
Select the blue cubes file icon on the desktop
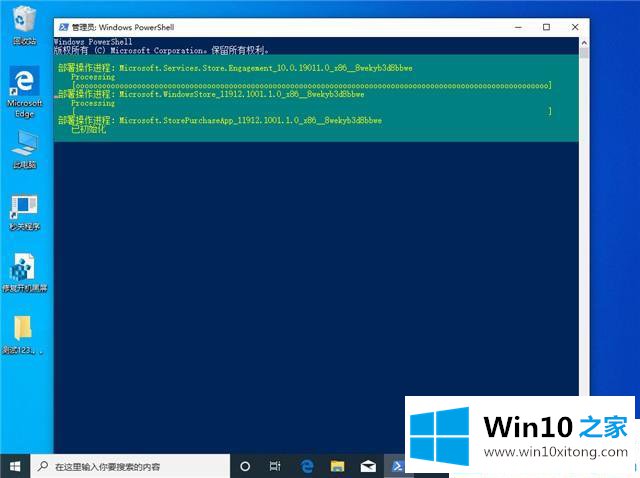(x=24, y=273)
